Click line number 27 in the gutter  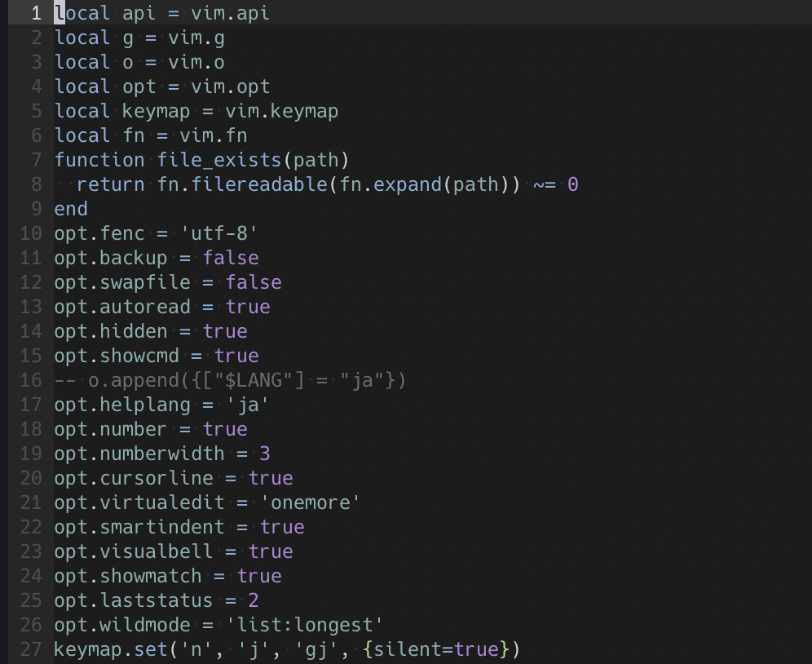click(30, 649)
